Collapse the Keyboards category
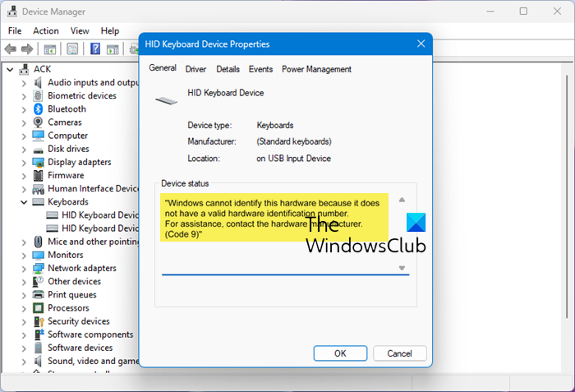Viewport: 575px width, 392px height. click(x=23, y=202)
